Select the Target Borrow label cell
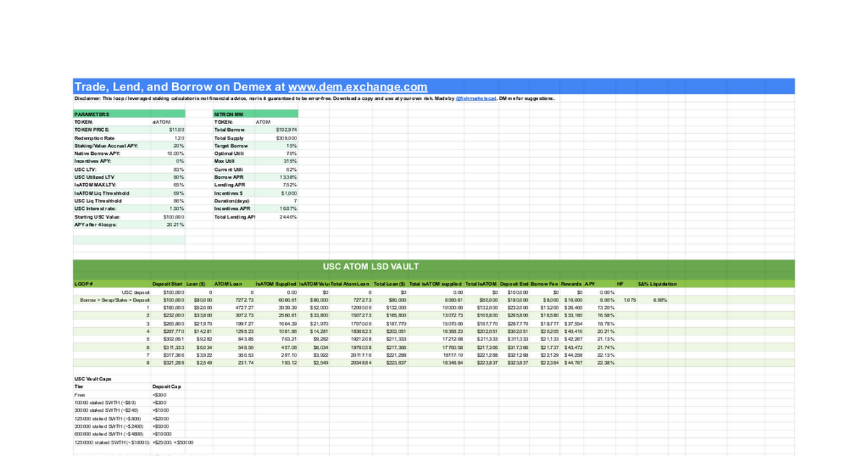This screenshot has height=456, width=868. pos(234,145)
